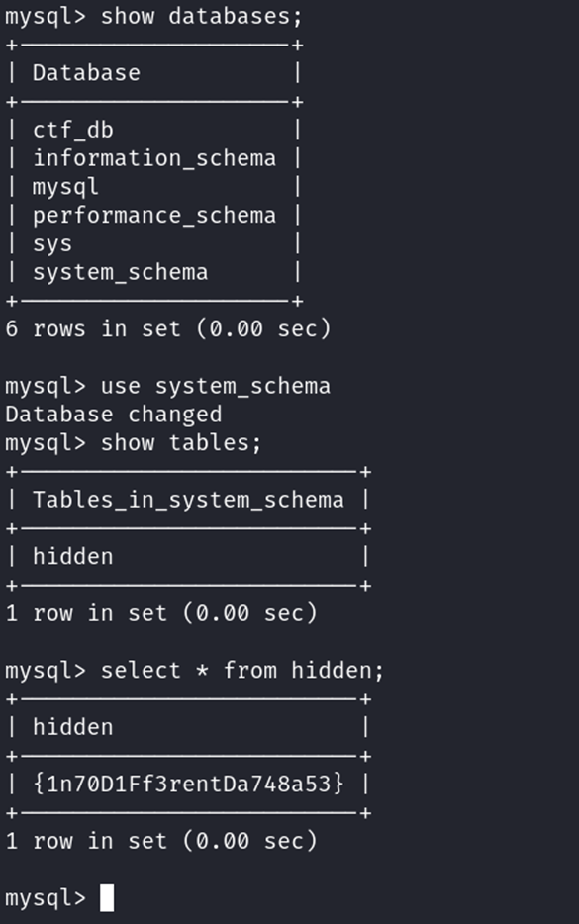Click the 'Database changed' message

(114, 415)
